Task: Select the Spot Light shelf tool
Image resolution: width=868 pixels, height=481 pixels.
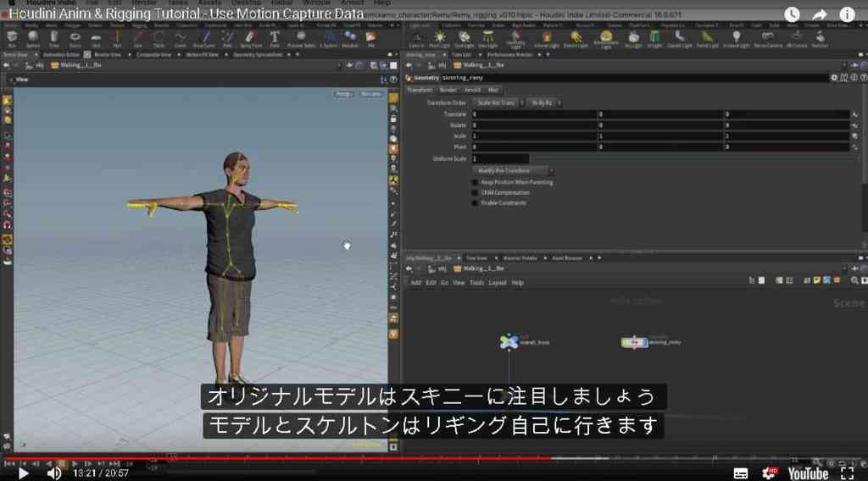Action: [464, 39]
